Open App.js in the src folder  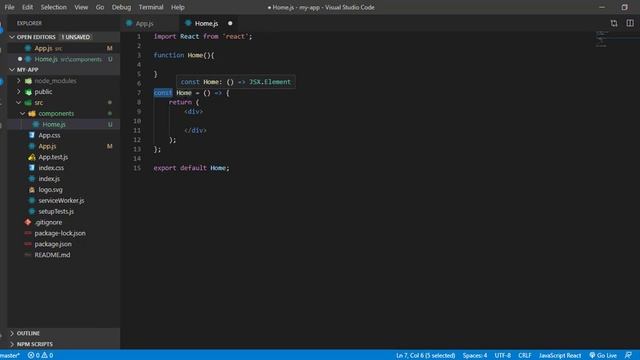click(64, 146)
